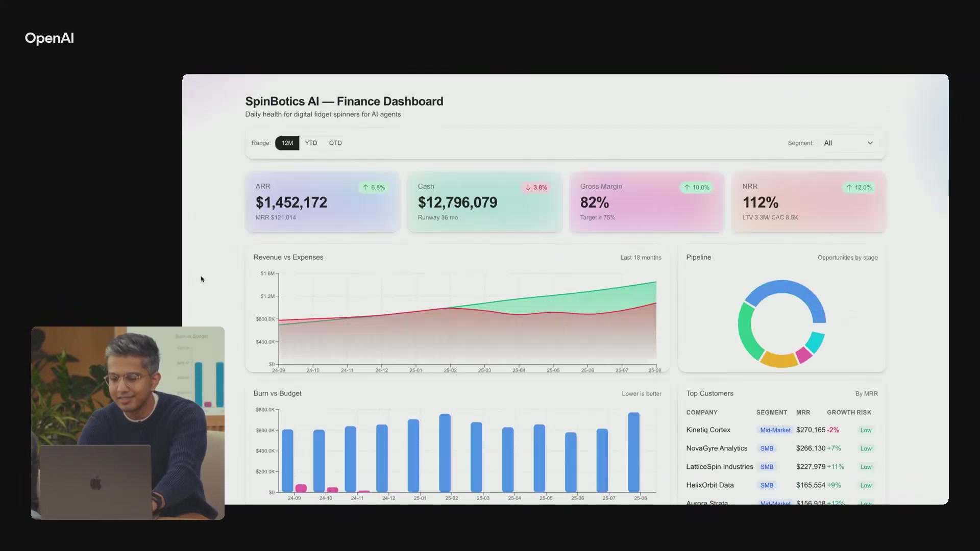
Task: Click the By MRR sort option
Action: point(866,393)
